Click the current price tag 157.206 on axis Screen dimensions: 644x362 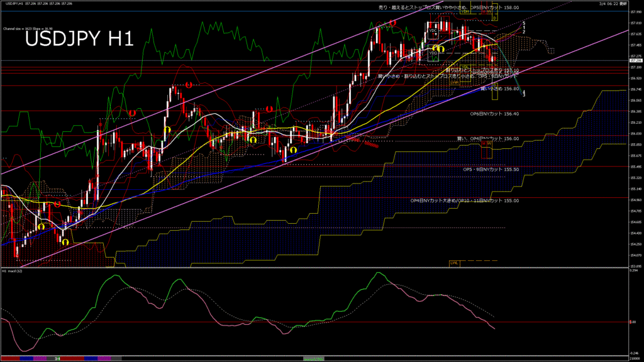635,60
